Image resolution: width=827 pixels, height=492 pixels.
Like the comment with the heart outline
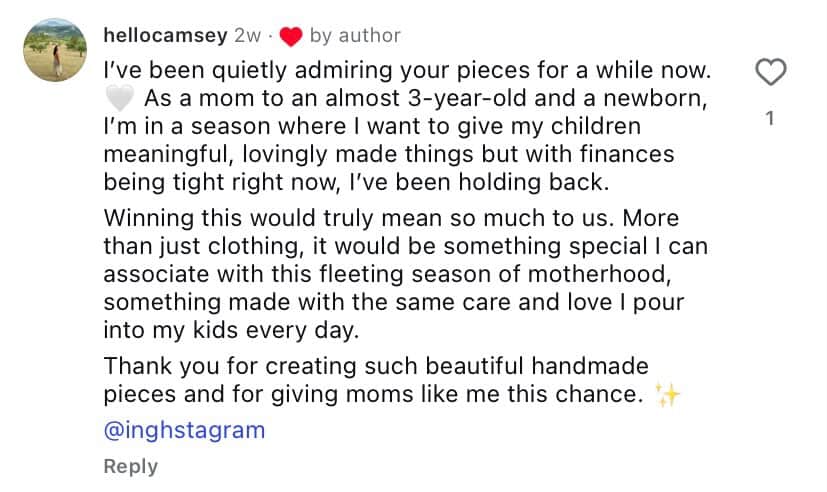click(x=769, y=72)
